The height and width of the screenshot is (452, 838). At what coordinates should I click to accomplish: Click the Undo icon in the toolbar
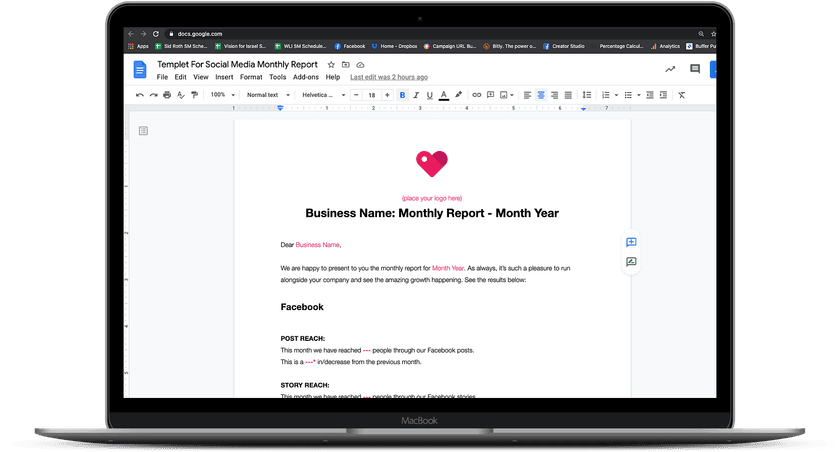(139, 95)
